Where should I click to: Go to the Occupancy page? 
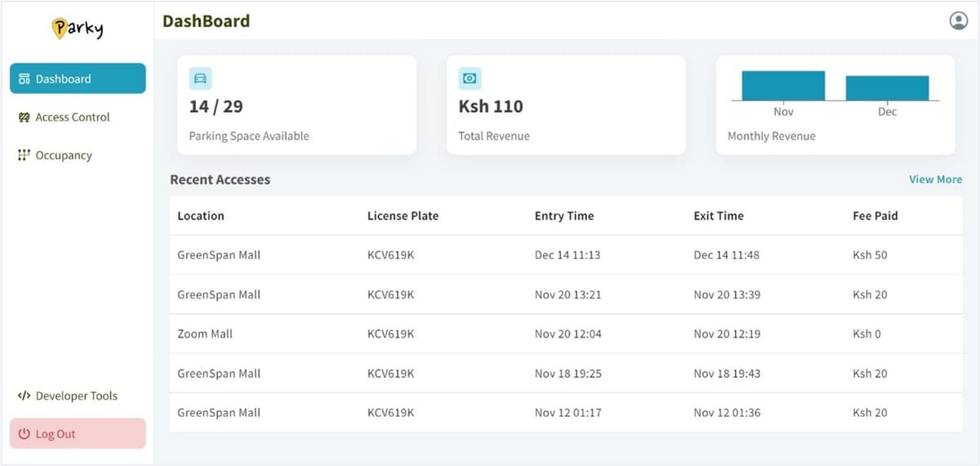tap(63, 155)
